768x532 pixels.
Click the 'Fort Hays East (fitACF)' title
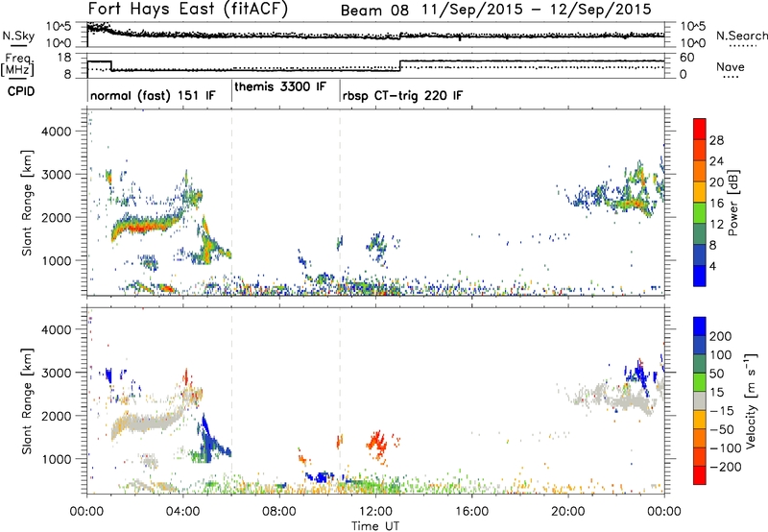[x=188, y=10]
